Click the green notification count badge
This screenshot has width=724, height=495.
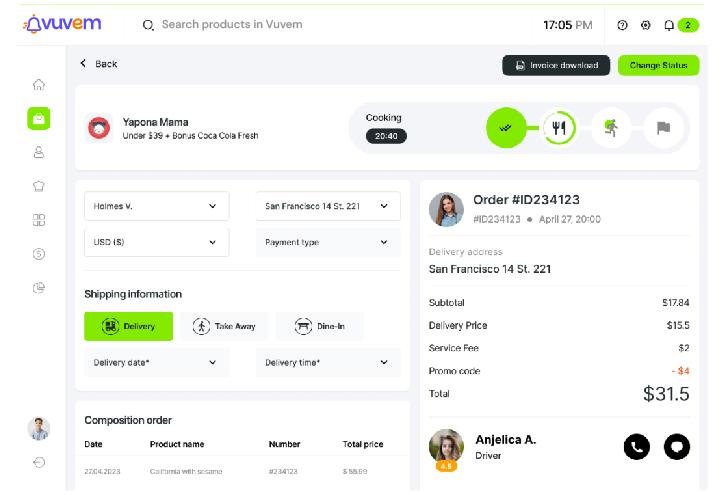[x=688, y=25]
